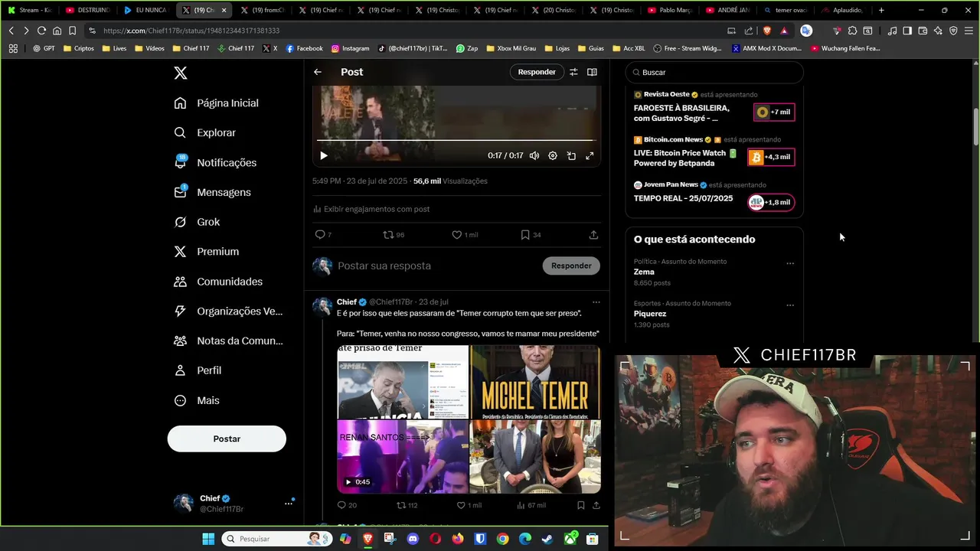Open FAROESTE À BRASILEIRA live broadcast
Screen dimensions: 980x551
pyautogui.click(x=714, y=107)
